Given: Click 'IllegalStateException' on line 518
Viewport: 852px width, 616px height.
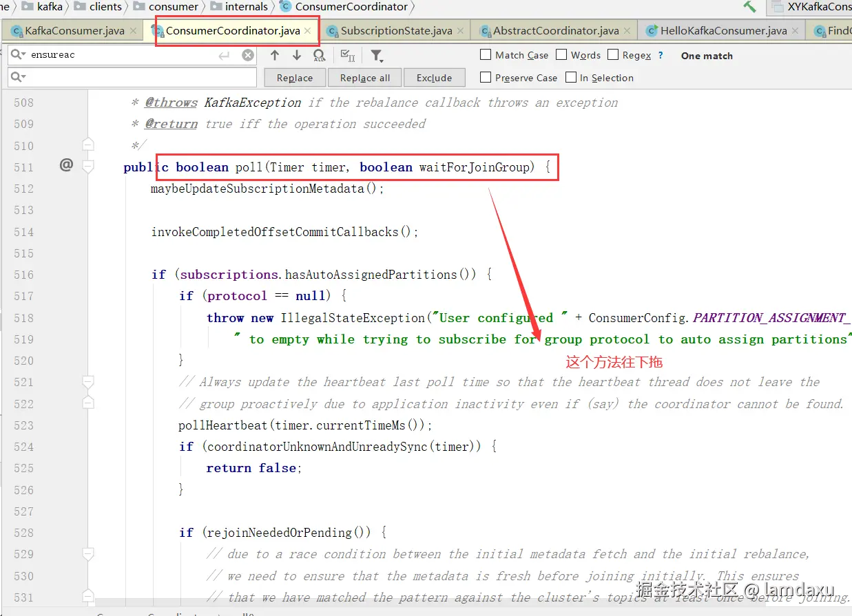Looking at the screenshot, I should [x=353, y=318].
